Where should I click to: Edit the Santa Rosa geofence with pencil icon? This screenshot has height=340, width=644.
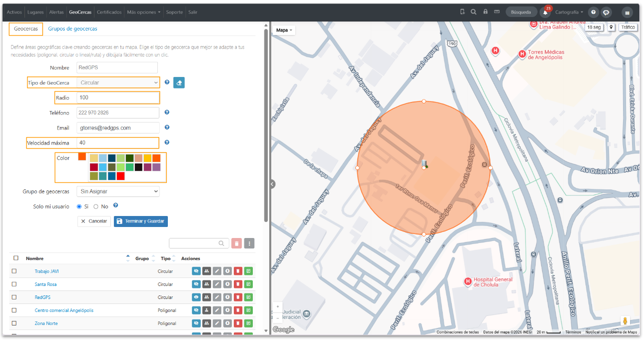click(217, 284)
